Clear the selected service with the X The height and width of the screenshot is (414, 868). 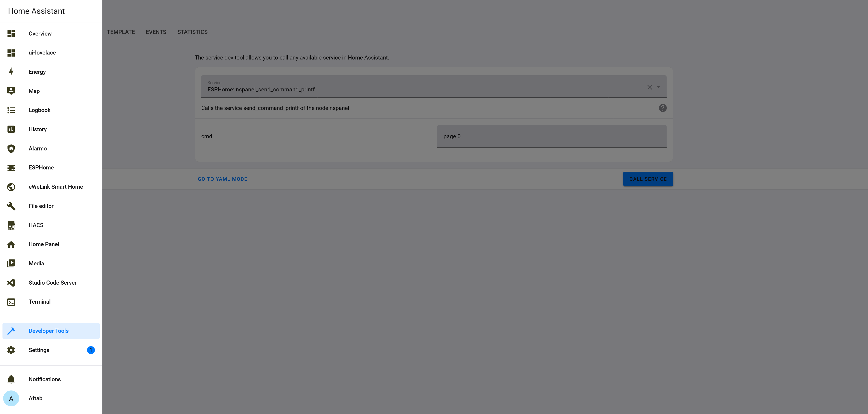(x=649, y=87)
